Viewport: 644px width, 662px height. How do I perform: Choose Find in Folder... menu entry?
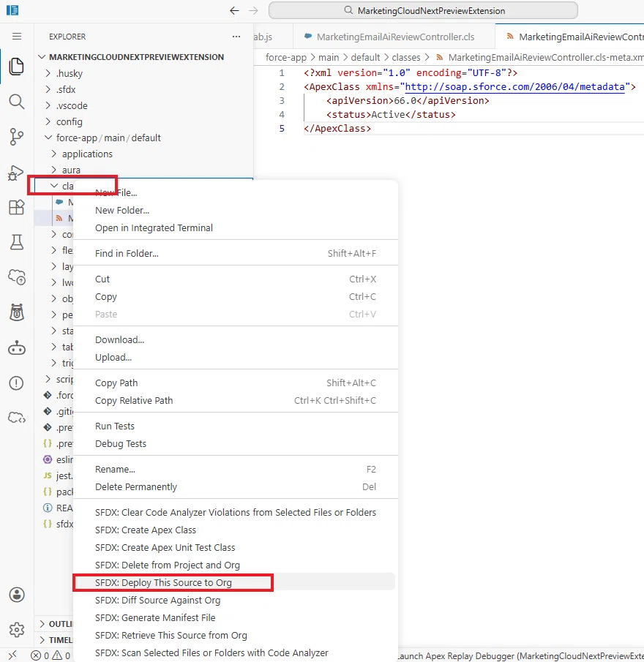click(236, 253)
